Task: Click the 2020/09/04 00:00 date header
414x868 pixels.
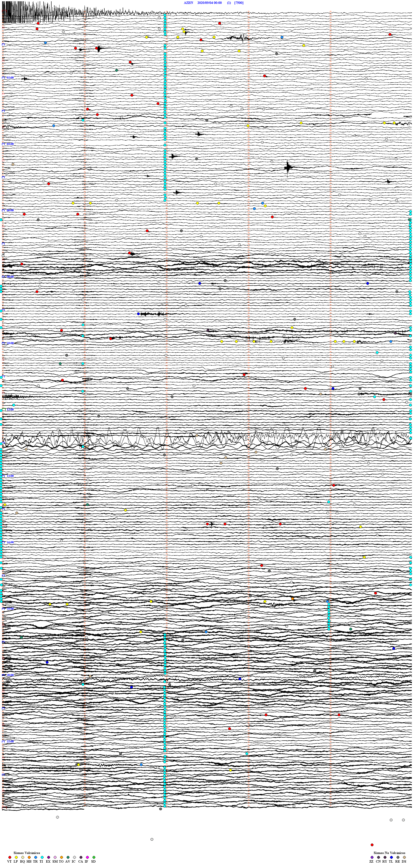Action: click(209, 3)
